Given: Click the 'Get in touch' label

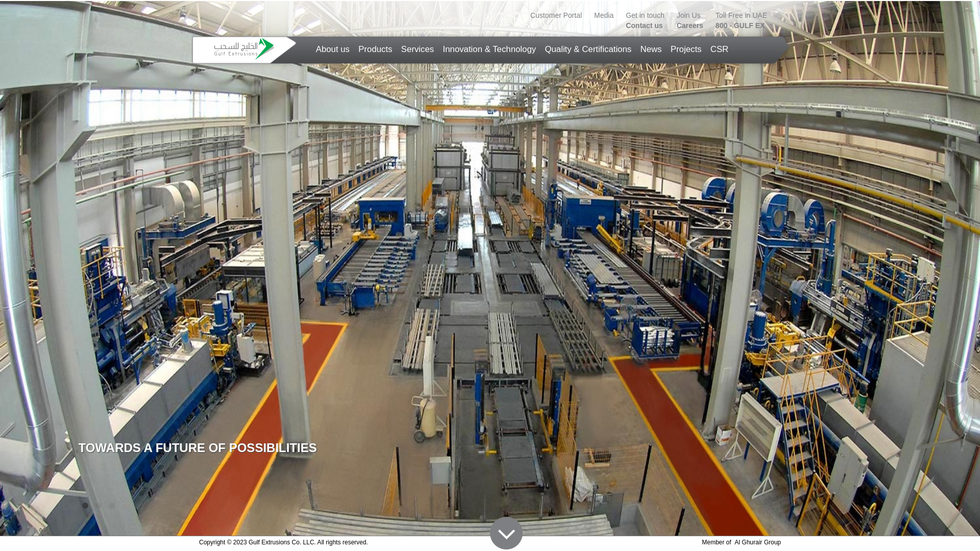Looking at the screenshot, I should click(645, 15).
